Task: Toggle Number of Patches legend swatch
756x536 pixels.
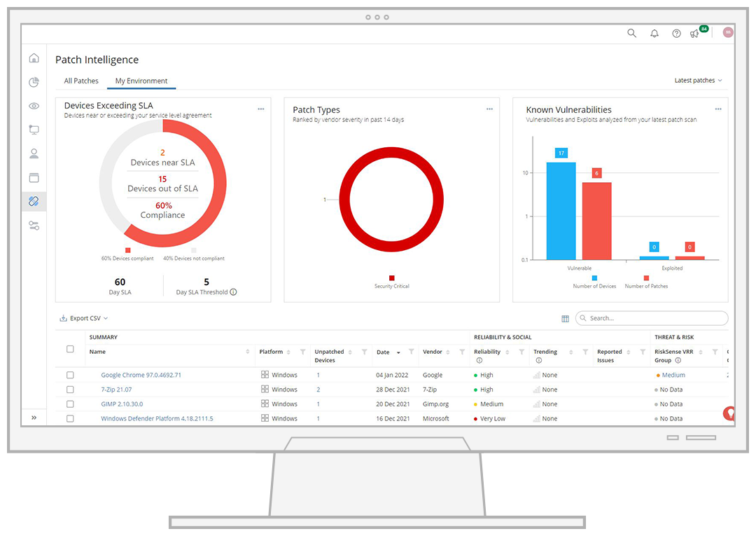Action: 646,278
